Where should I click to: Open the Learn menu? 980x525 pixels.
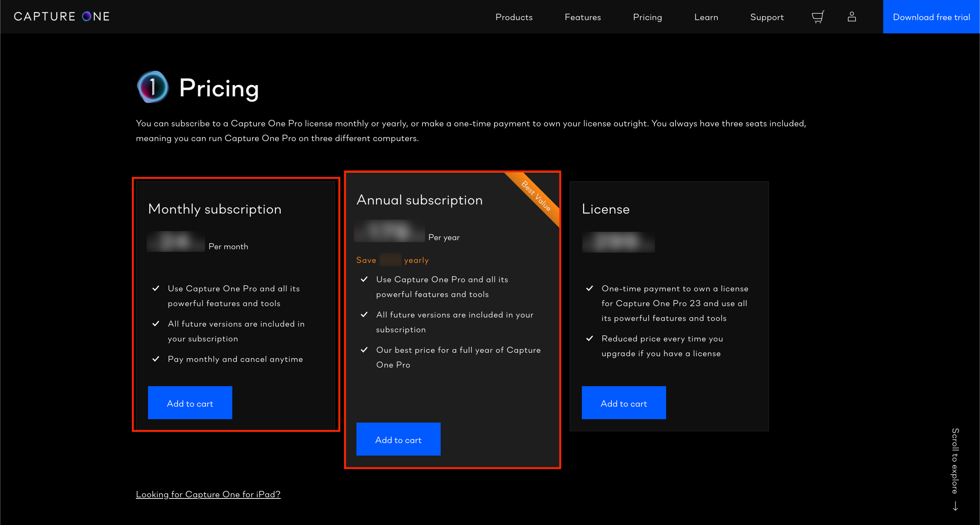(x=706, y=17)
